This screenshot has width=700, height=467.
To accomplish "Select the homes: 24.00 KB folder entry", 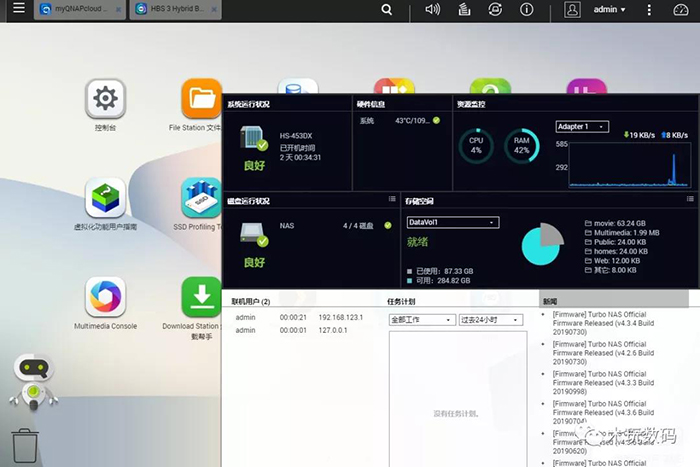I will [616, 251].
